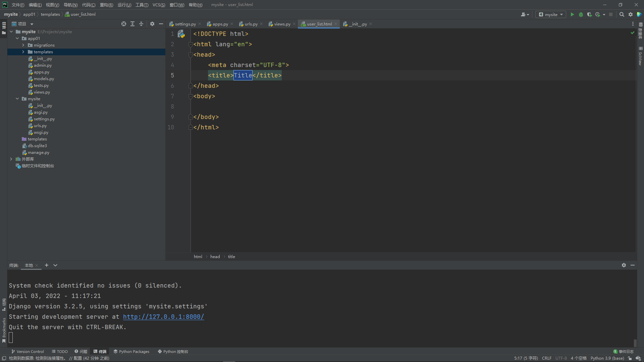Open the 文件 menu
644x362 pixels.
18,5
